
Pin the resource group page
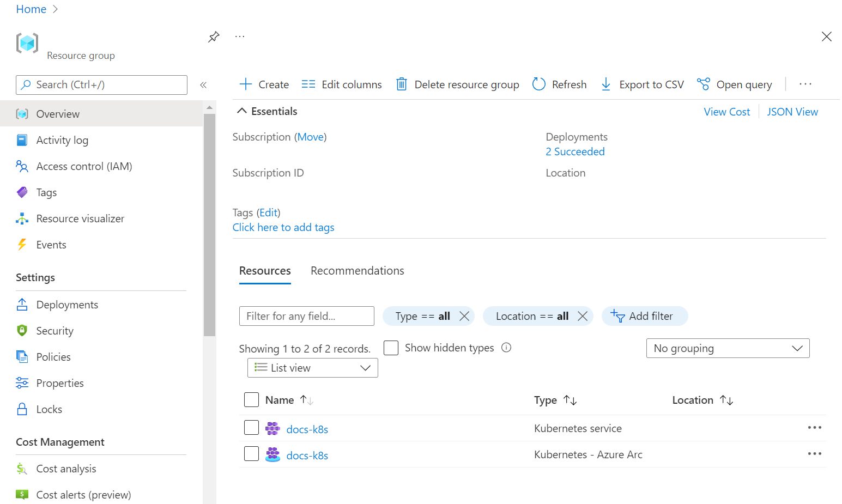coord(214,37)
